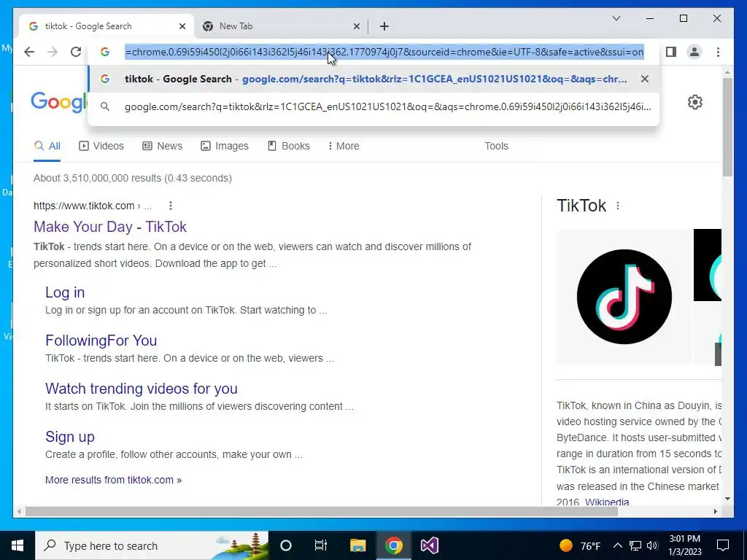The image size is (747, 560).
Task: Remove the tiktok - Google Search suggestion
Action: [x=645, y=79]
